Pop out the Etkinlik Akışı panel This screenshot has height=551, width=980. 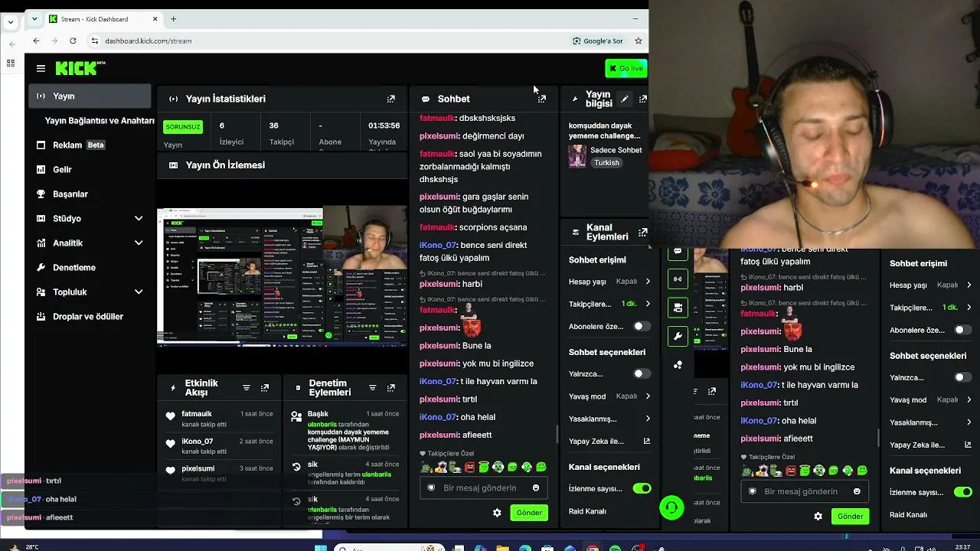point(265,388)
